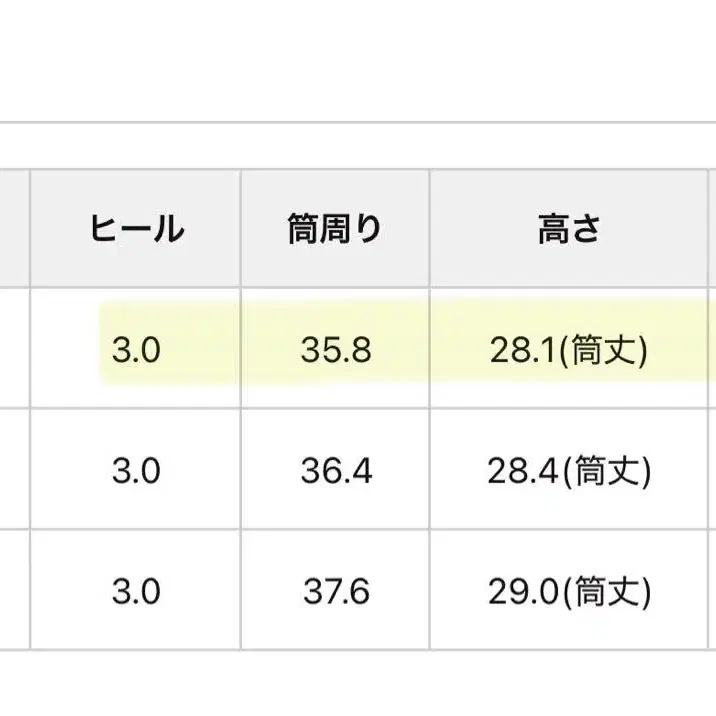Click the empty header cell left of ヒール

point(13,229)
